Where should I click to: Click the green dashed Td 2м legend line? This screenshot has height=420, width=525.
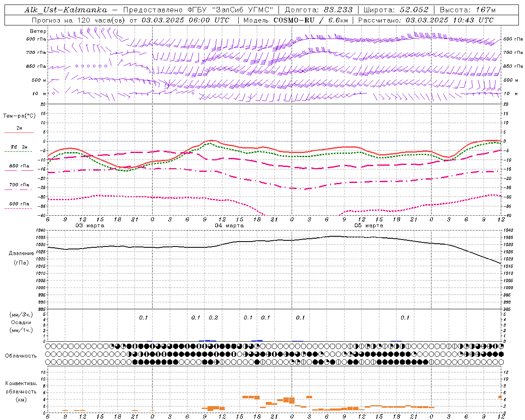click(x=18, y=152)
